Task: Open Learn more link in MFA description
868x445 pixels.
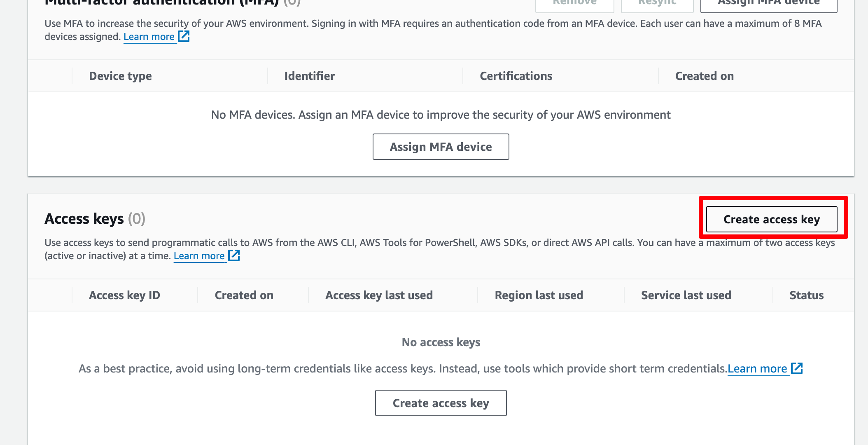Action: coord(149,37)
